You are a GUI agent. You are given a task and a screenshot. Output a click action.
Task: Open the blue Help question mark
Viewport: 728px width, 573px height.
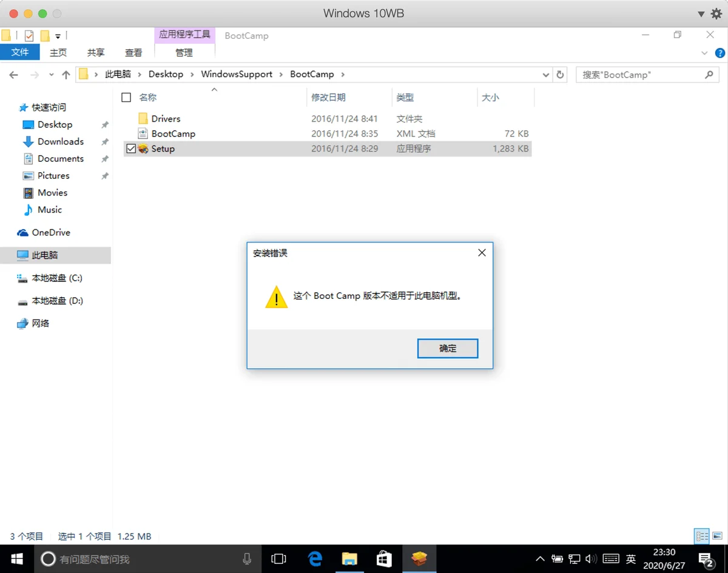click(720, 53)
